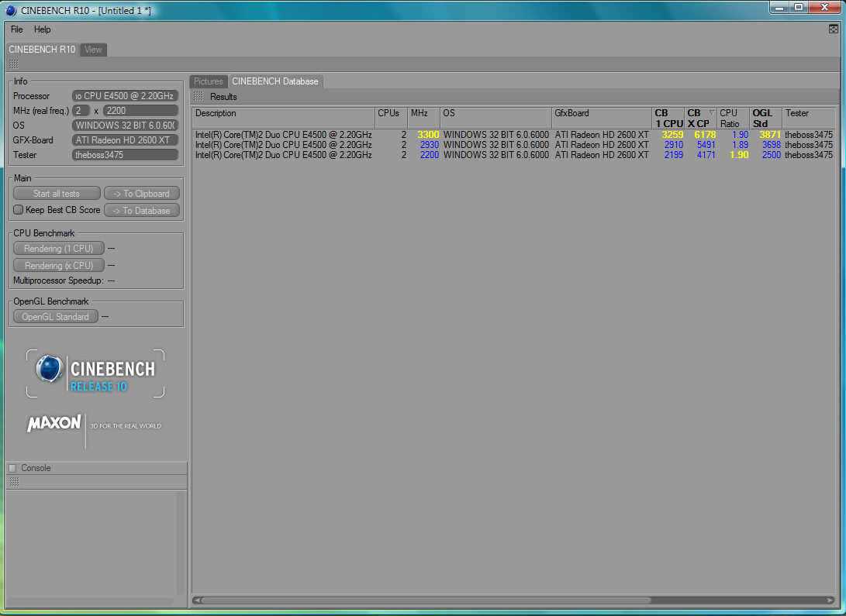Click the CPU count field showing 2

tap(81, 111)
